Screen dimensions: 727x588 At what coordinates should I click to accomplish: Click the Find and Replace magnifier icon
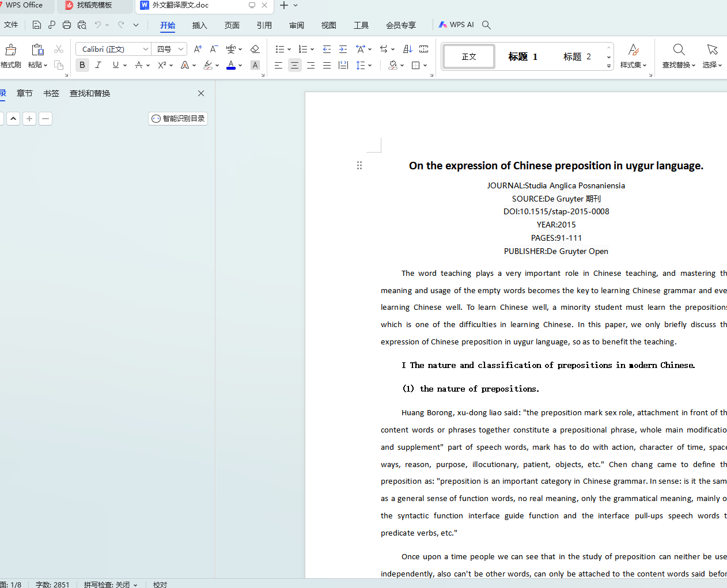coord(679,50)
